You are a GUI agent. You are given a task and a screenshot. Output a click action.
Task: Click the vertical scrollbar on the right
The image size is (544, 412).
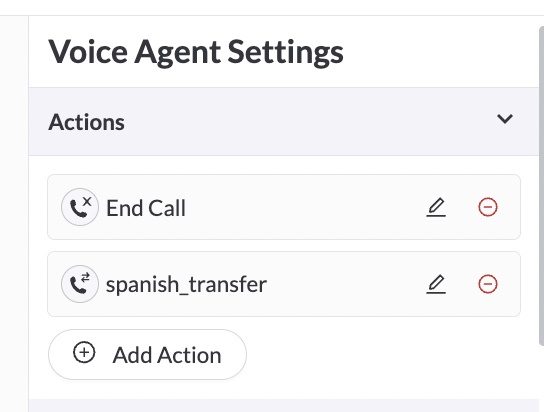point(541,186)
